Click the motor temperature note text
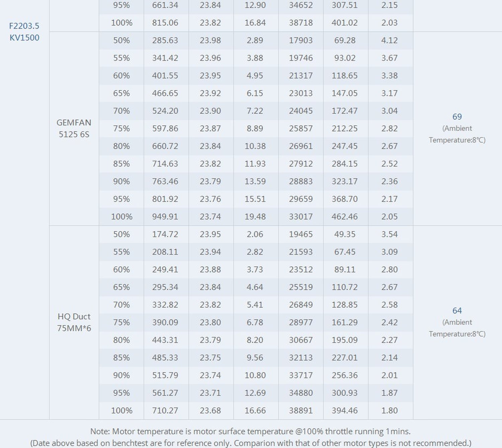The height and width of the screenshot is (448, 502). pyautogui.click(x=250, y=431)
